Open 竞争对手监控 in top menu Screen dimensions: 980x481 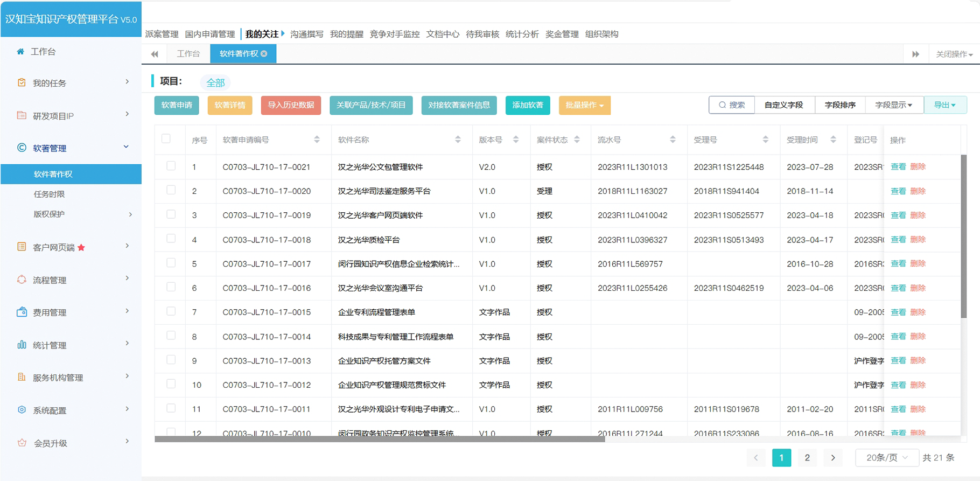click(x=394, y=34)
